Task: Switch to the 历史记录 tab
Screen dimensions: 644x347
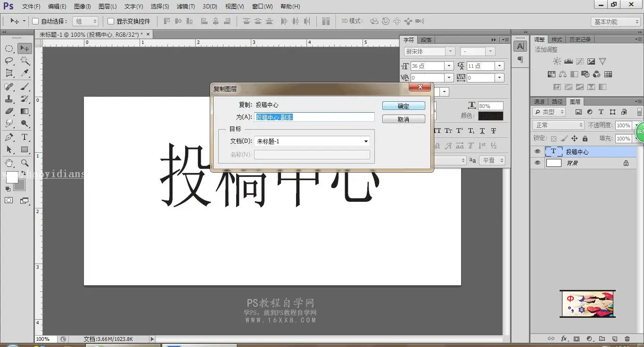Action: pyautogui.click(x=580, y=40)
